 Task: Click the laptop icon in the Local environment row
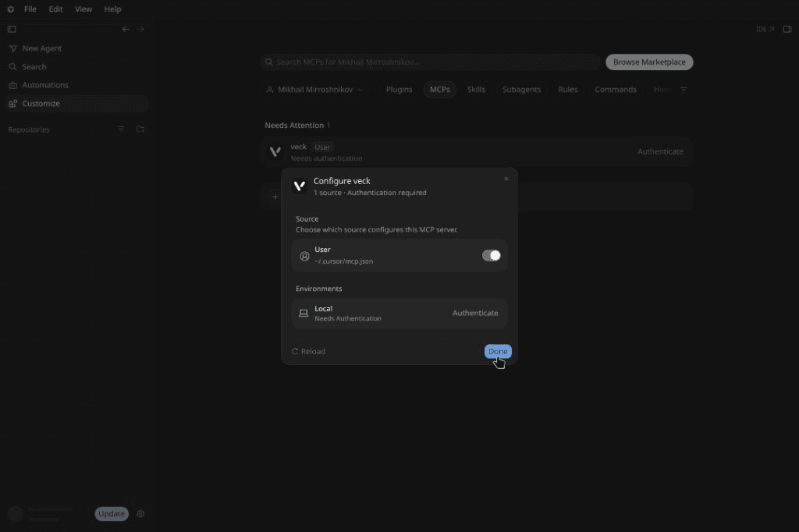(304, 314)
